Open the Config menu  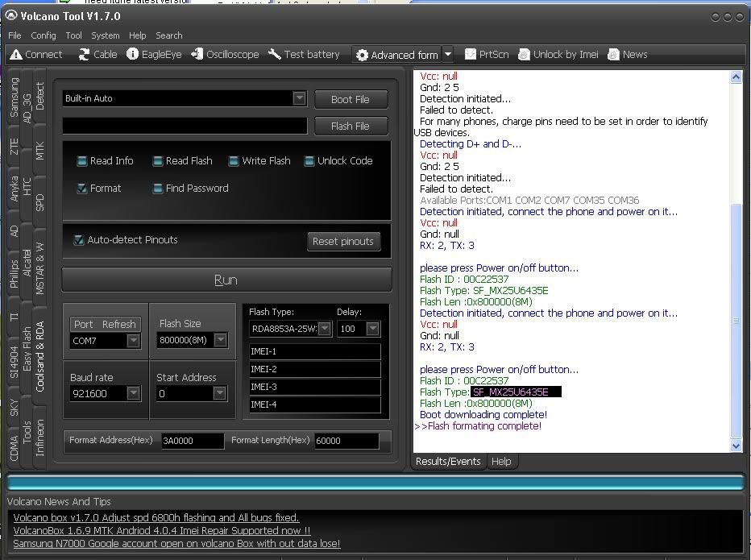coord(43,35)
